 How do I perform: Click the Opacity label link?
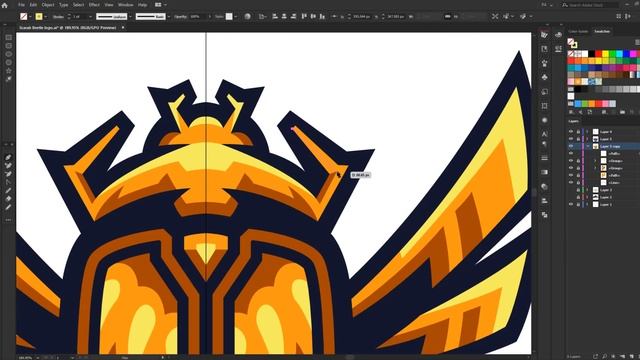[x=180, y=17]
